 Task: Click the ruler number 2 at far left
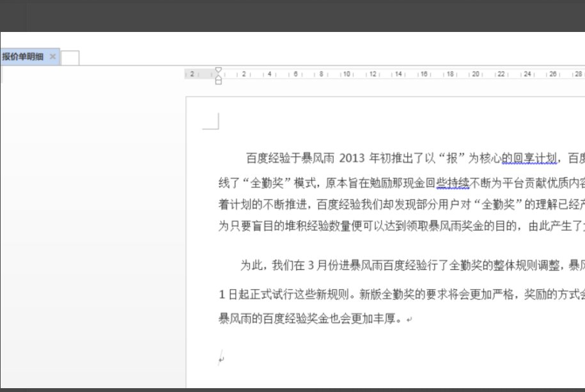point(192,74)
